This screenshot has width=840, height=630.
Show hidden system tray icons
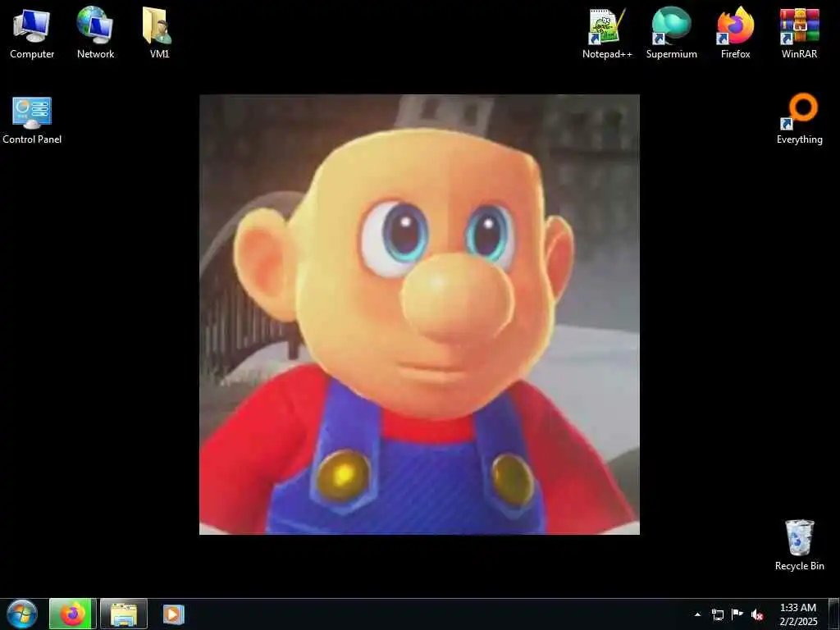[x=697, y=614]
